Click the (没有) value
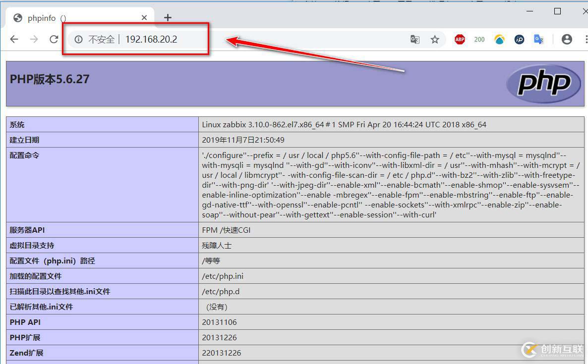The image size is (588, 364). click(x=216, y=307)
